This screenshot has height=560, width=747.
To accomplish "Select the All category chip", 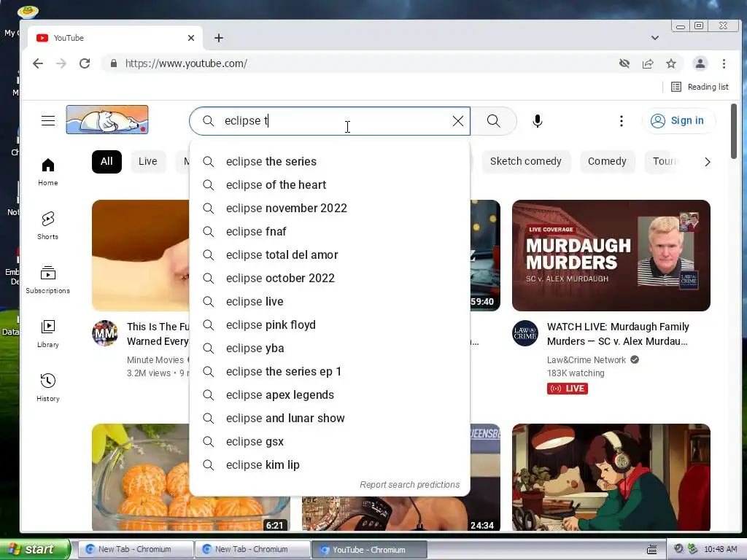I will (107, 161).
